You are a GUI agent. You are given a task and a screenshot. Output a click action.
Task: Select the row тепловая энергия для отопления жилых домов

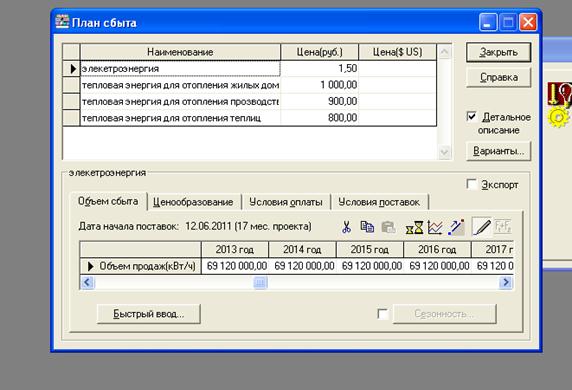(180, 85)
